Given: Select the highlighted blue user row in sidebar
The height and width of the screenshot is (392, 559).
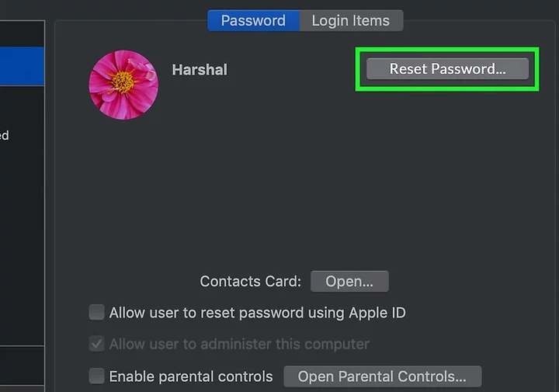Looking at the screenshot, I should click(22, 66).
